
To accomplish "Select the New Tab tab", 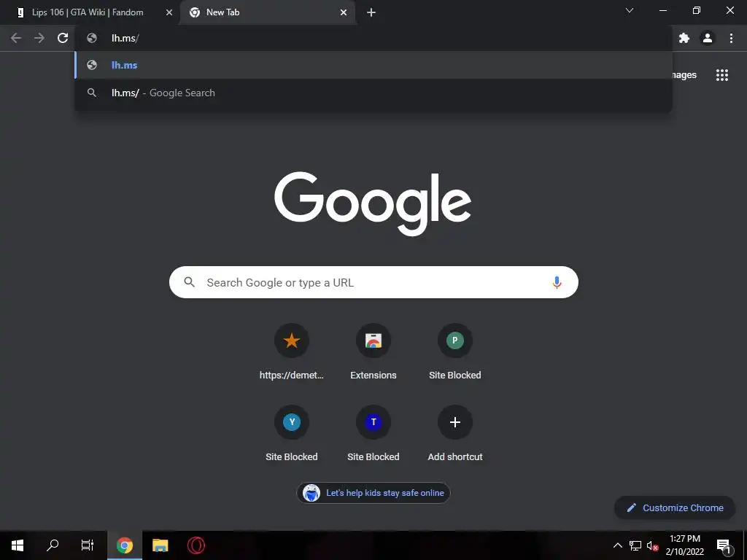I will click(x=268, y=12).
